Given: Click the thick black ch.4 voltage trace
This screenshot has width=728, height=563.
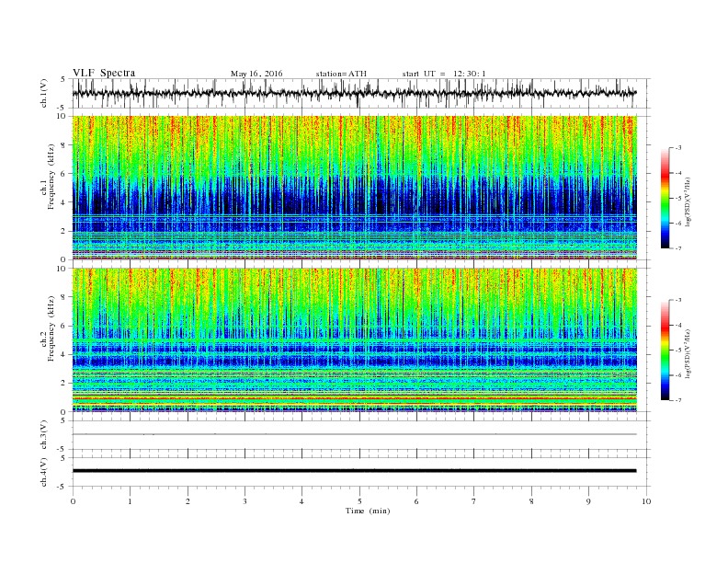Looking at the screenshot, I should tap(354, 471).
